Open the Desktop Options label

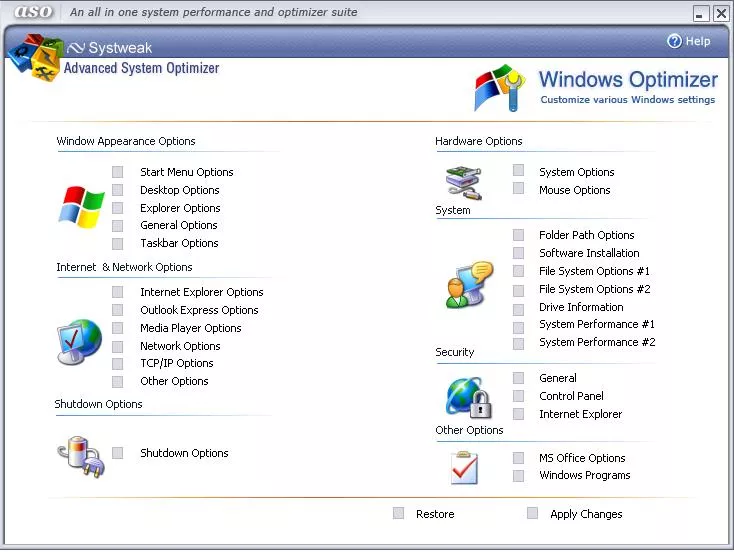180,190
